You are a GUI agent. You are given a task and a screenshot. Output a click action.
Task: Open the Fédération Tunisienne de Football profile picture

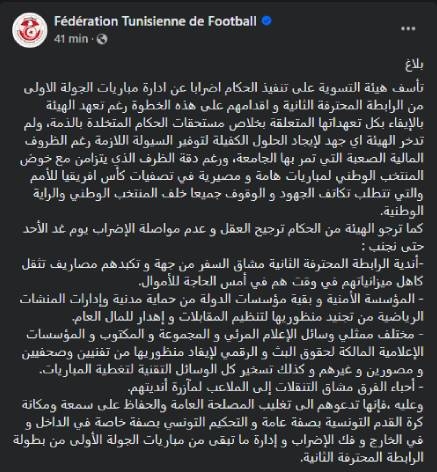(x=30, y=30)
